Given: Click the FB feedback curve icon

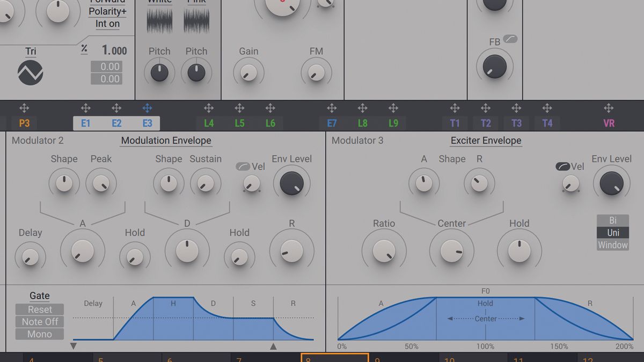Looking at the screenshot, I should point(510,39).
